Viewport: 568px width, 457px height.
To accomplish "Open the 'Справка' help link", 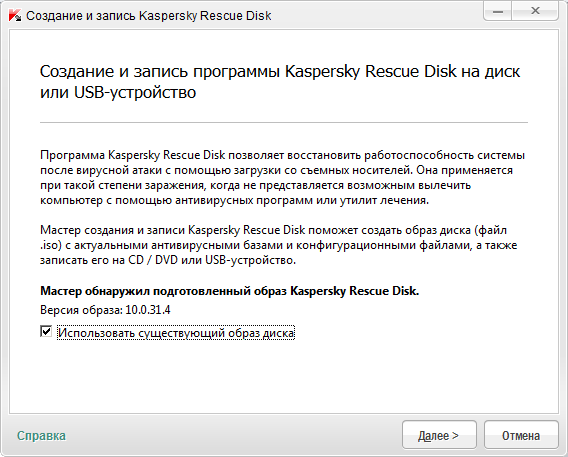I will pos(41,435).
